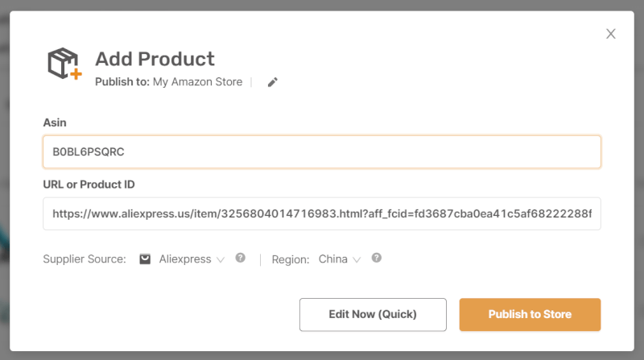This screenshot has height=360, width=644.
Task: Show help for Supplier Source
Action: coord(240,258)
